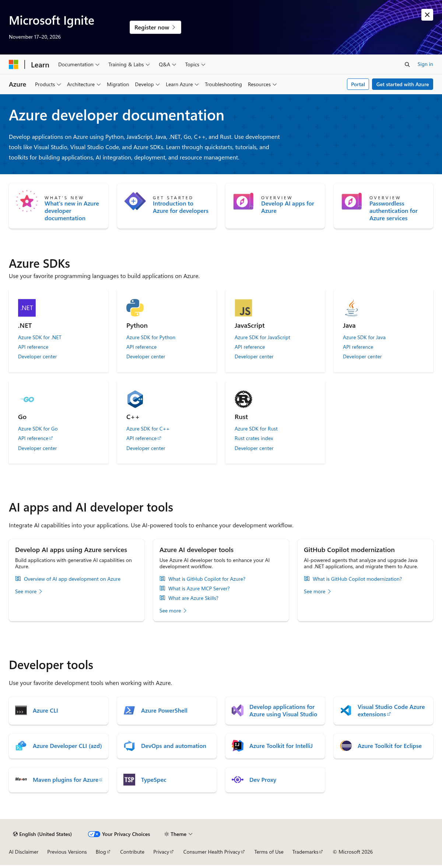Click the Rust gear logo icon
This screenshot has width=442, height=868.
click(x=243, y=399)
